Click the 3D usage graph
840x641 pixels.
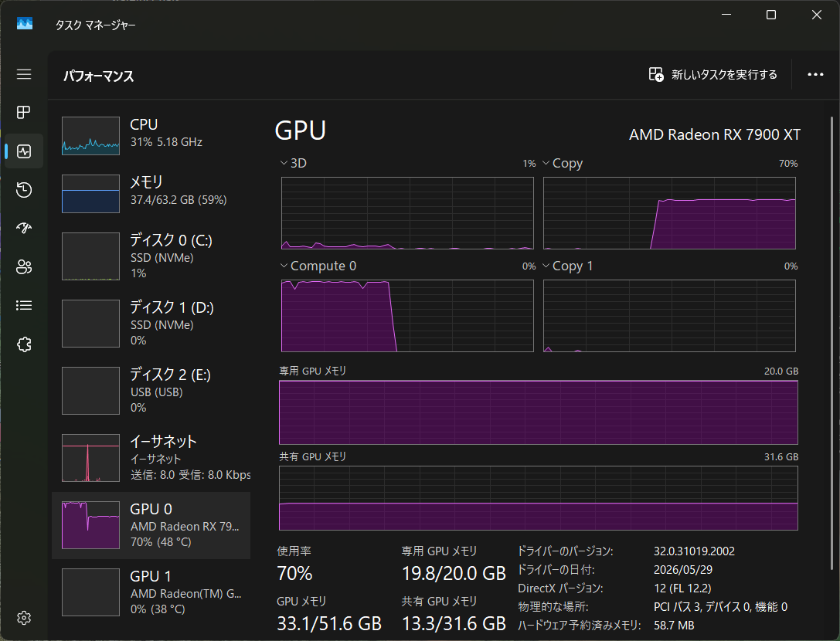(407, 213)
